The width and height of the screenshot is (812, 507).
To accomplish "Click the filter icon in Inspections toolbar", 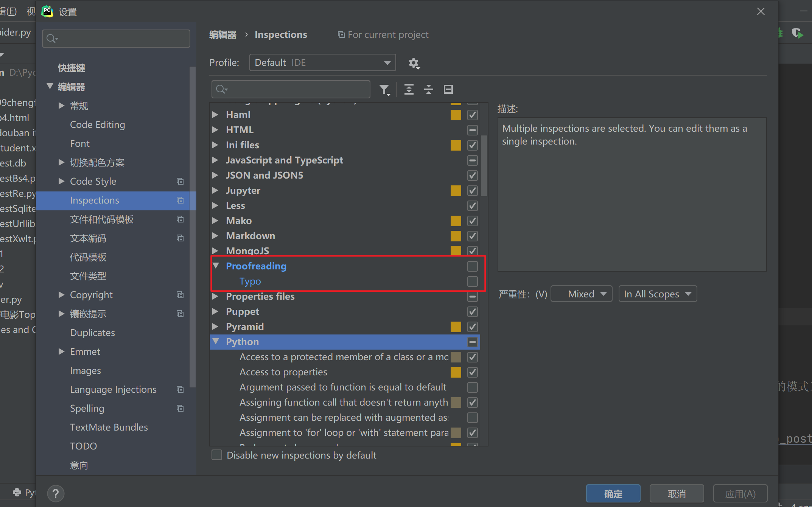I will [384, 89].
